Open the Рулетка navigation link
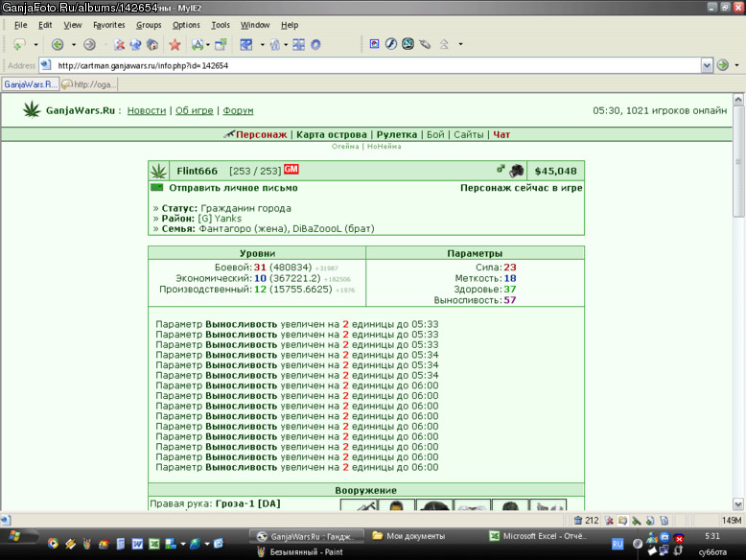The image size is (746, 560). (397, 134)
